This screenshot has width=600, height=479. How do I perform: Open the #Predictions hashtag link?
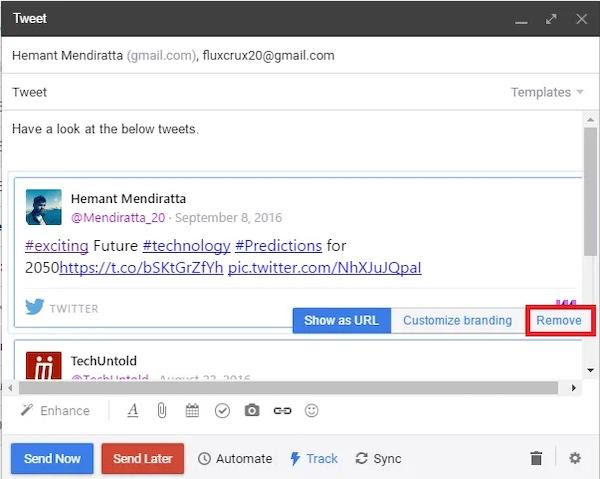click(279, 246)
